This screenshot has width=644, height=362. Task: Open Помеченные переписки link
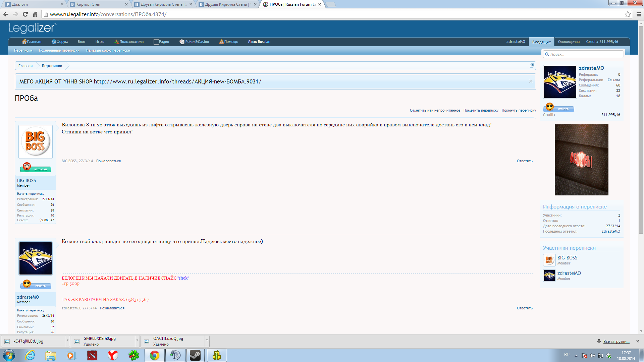[59, 50]
